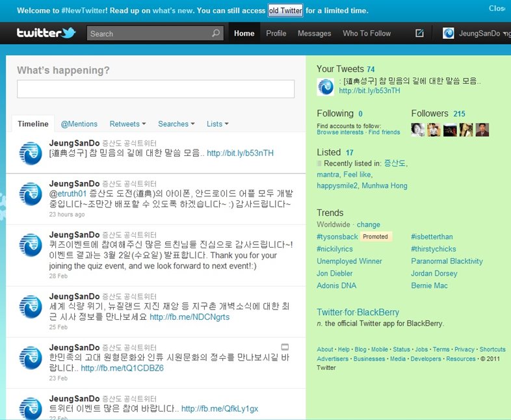Open the mantra list link
This screenshot has width=511, height=420.
click(x=328, y=175)
